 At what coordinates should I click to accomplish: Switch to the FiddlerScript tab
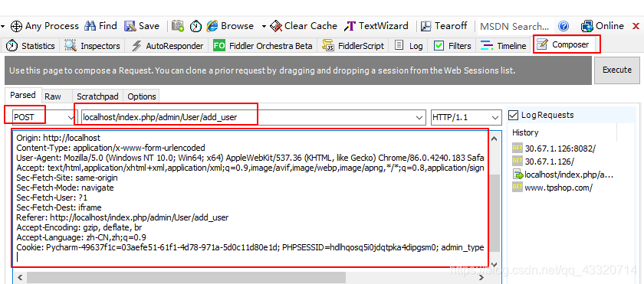pos(353,45)
